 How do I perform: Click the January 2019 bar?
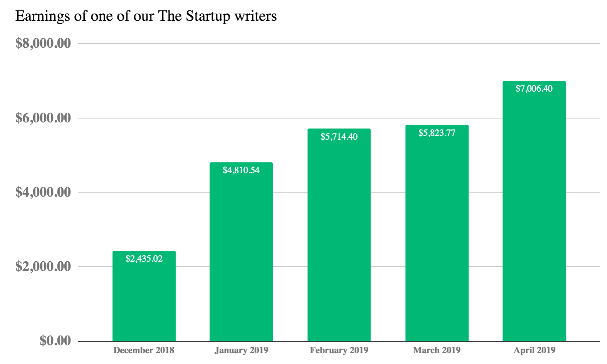(x=241, y=252)
